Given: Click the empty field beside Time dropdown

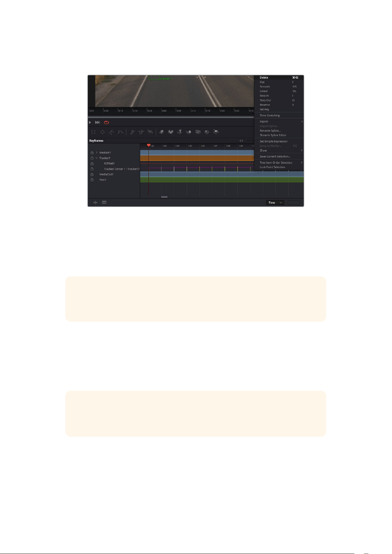Looking at the screenshot, I should click(x=294, y=203).
